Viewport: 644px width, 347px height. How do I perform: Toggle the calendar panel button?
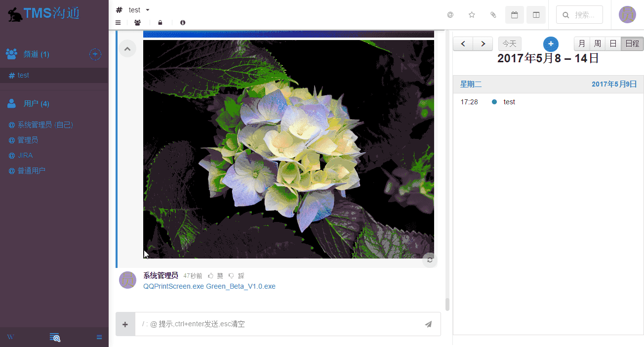tap(514, 15)
